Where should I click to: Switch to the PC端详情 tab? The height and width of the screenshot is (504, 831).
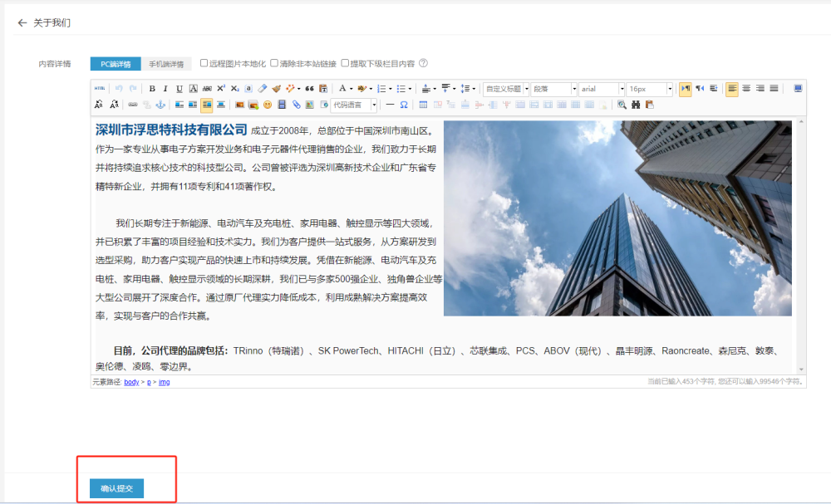[116, 64]
